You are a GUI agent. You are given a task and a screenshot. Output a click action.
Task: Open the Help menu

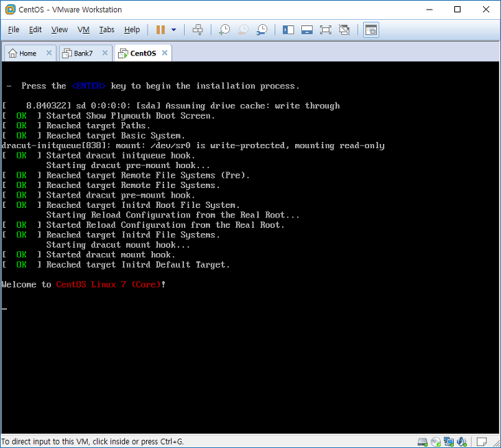click(x=132, y=30)
